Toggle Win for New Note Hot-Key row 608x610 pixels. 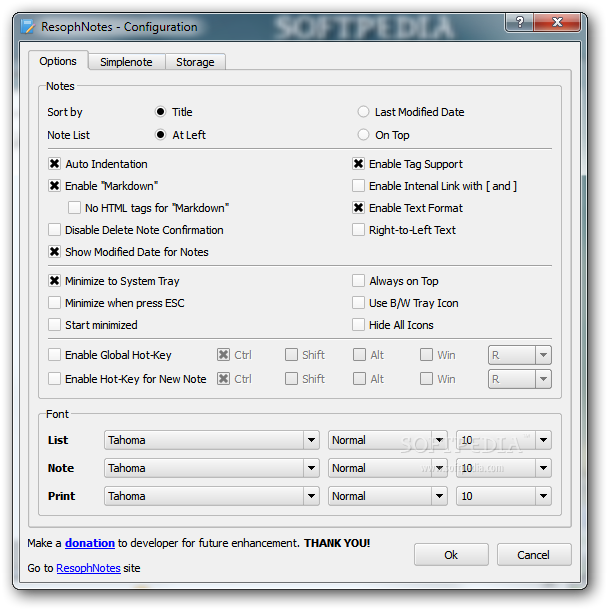[x=426, y=379]
